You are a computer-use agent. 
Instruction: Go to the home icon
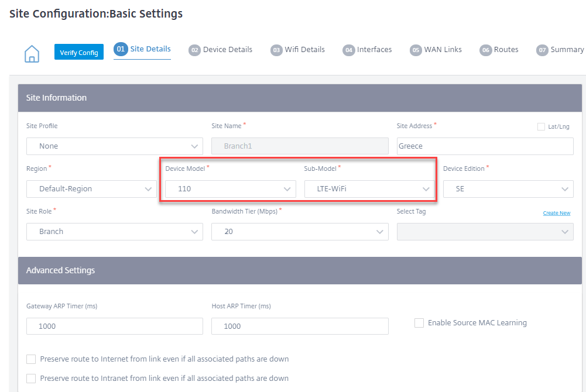(x=32, y=53)
